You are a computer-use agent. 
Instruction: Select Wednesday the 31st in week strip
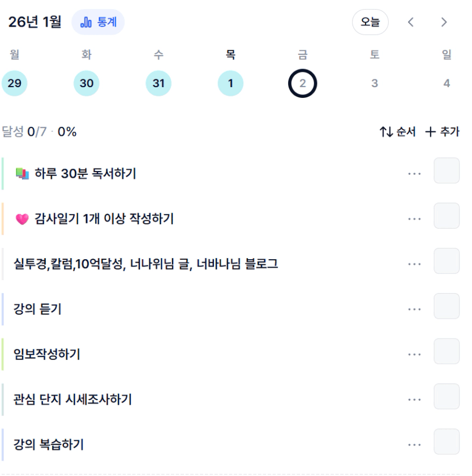[158, 84]
